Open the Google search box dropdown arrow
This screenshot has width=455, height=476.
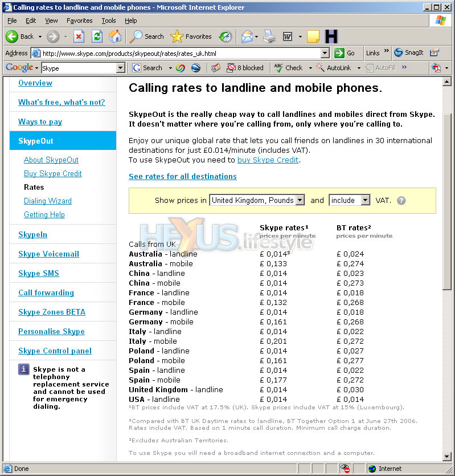[120, 68]
